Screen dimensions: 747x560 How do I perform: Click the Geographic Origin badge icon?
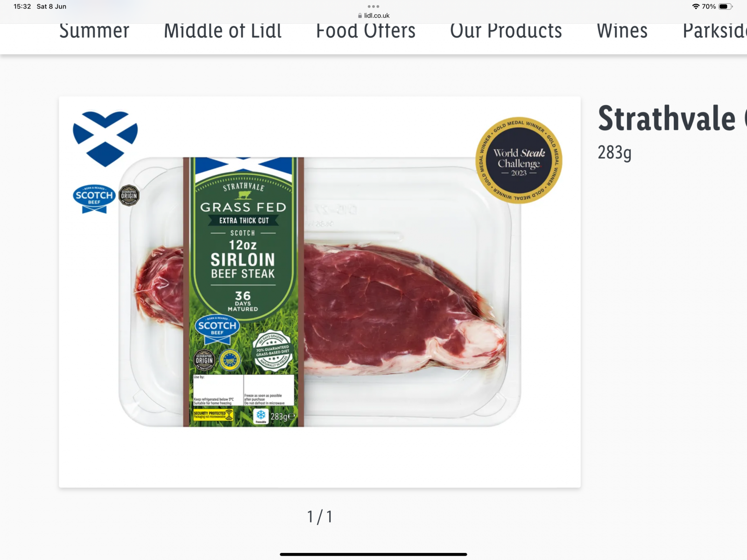[129, 196]
